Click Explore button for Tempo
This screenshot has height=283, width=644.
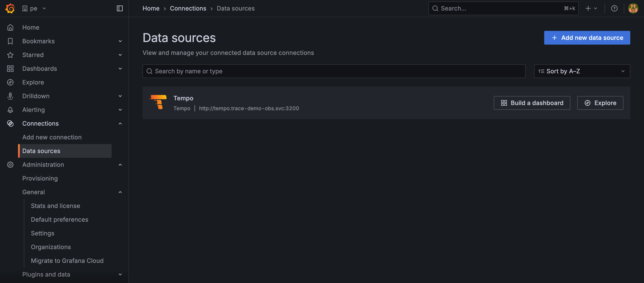pos(600,103)
